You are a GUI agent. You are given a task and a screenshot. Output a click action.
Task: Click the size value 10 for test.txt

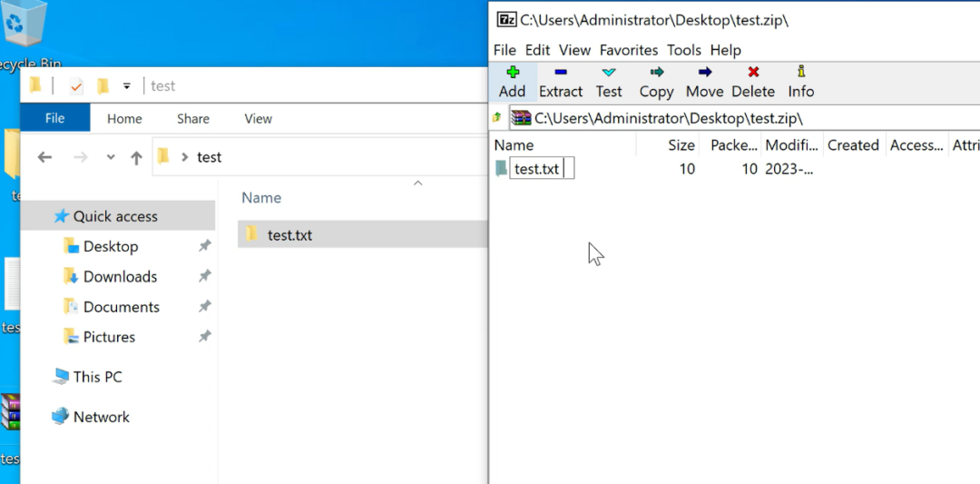(x=687, y=169)
